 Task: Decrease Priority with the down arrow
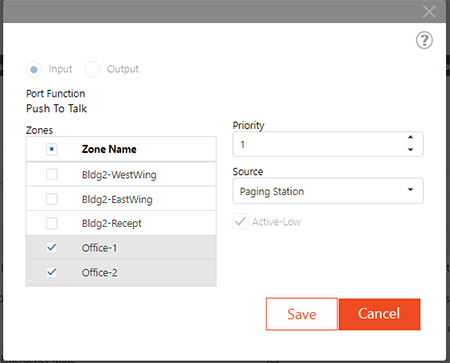(x=410, y=150)
